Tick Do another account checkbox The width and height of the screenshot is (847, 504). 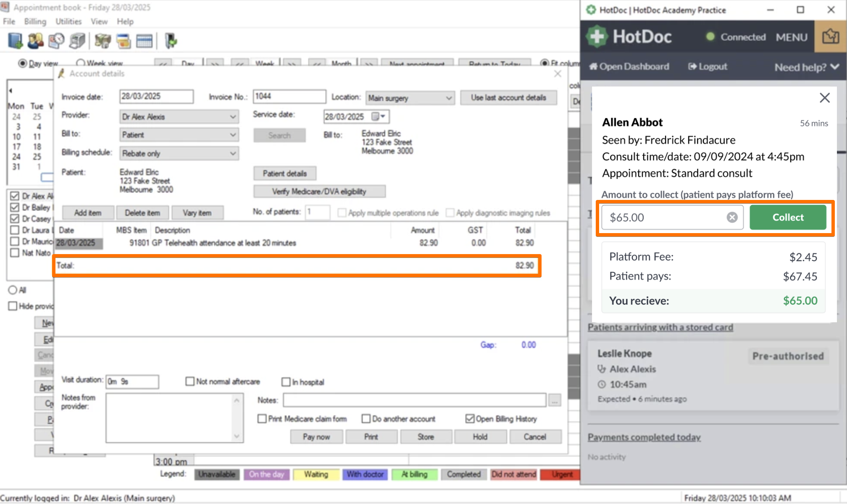click(366, 419)
